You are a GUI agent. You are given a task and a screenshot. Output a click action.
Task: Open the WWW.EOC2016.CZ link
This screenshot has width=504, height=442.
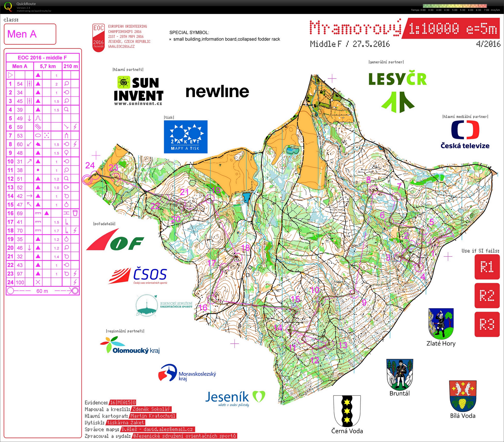point(121,46)
